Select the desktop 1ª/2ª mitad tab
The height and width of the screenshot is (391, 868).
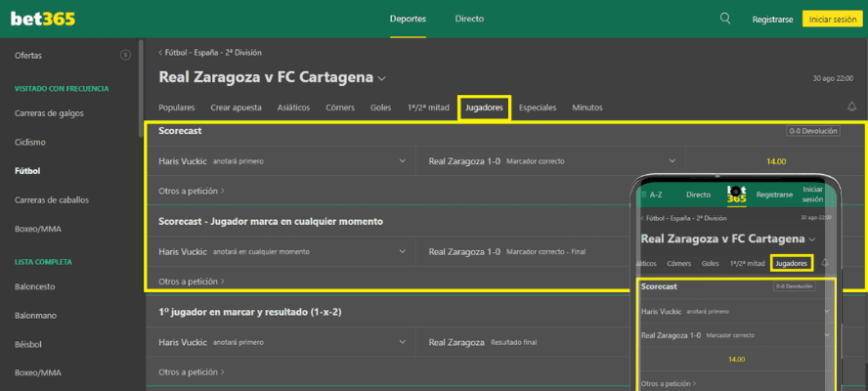point(428,108)
